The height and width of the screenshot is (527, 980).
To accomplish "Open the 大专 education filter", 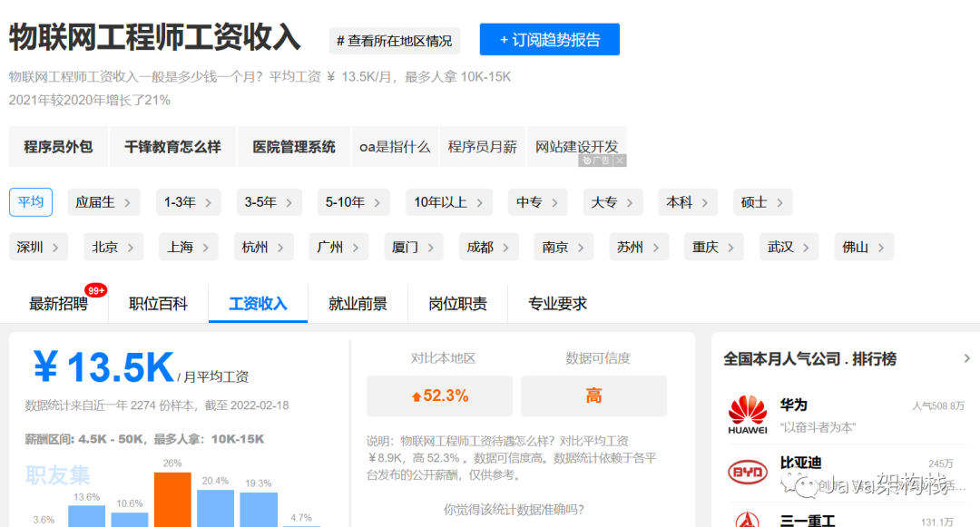I will [612, 202].
